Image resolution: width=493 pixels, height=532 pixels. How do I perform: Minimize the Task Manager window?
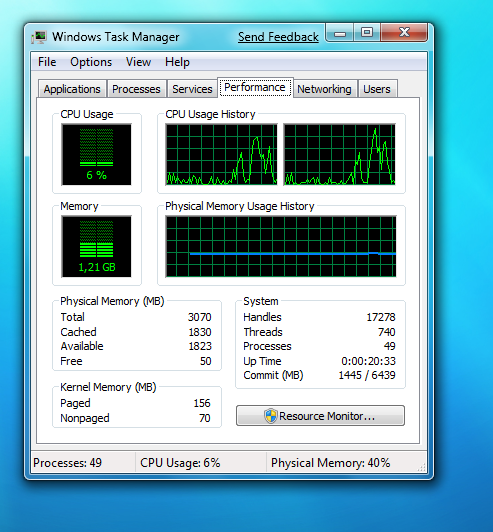[x=340, y=33]
